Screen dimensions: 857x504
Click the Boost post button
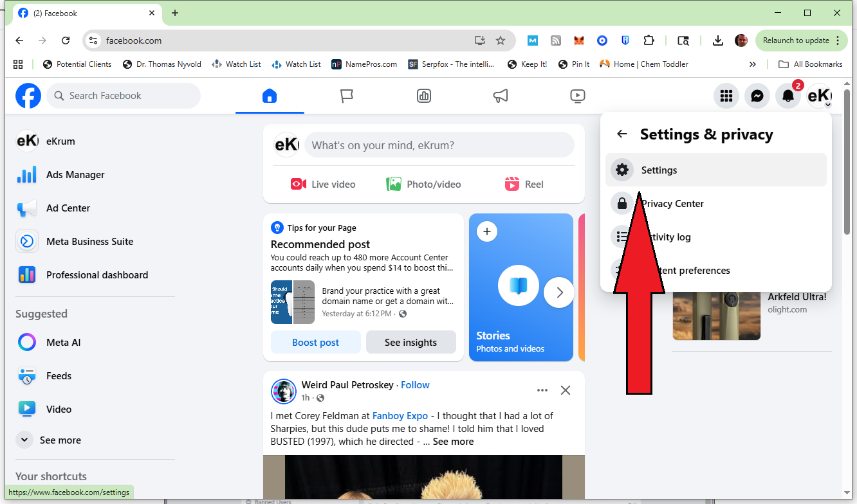point(315,342)
